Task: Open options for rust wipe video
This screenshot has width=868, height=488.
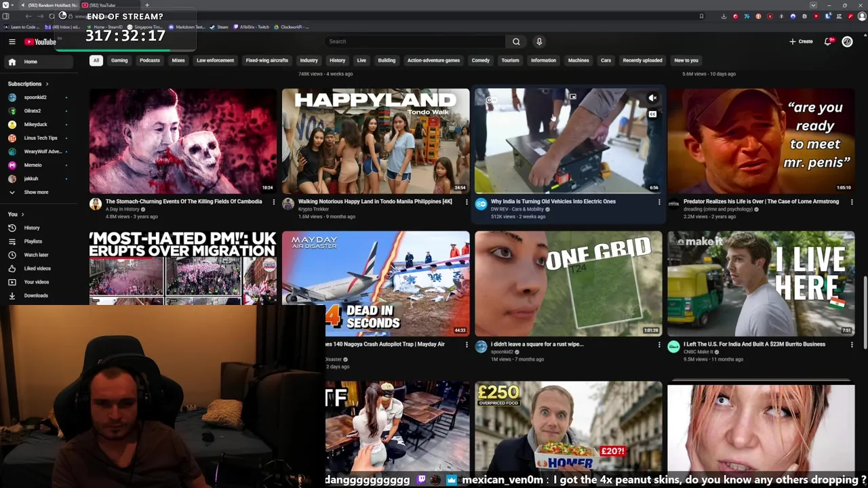Action: 658,345
